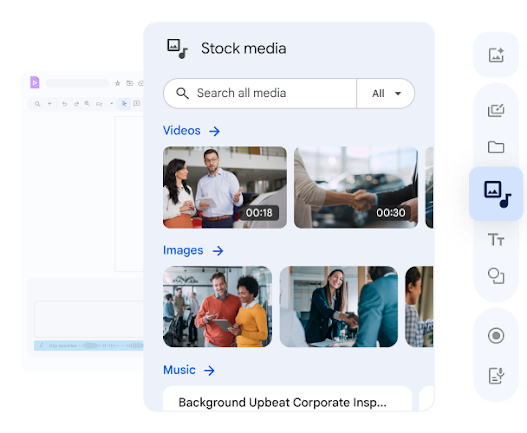This screenshot has width=527, height=433.
Task: Click the move-to-folder icon beside the star
Action: pos(129,83)
